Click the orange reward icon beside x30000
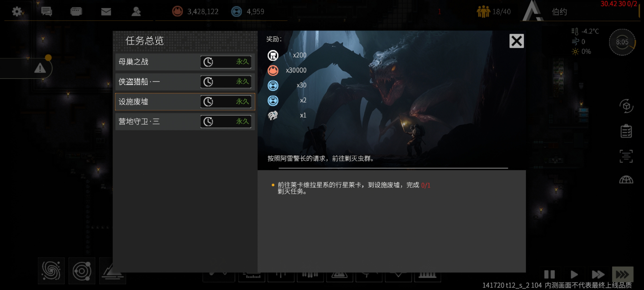Screen dimensions: 644x290 [x=273, y=71]
